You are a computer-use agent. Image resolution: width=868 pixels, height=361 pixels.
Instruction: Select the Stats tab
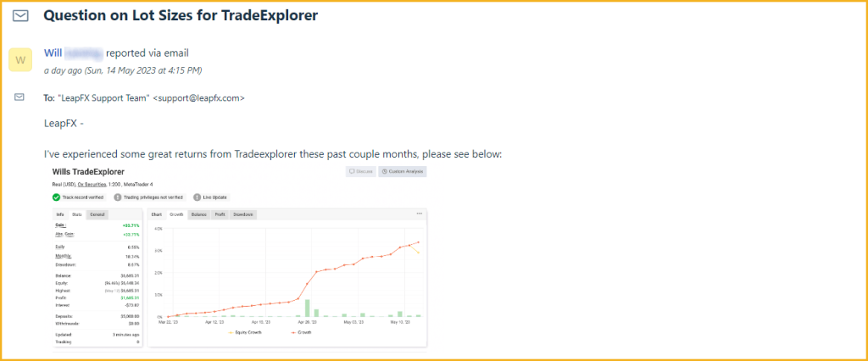point(77,214)
